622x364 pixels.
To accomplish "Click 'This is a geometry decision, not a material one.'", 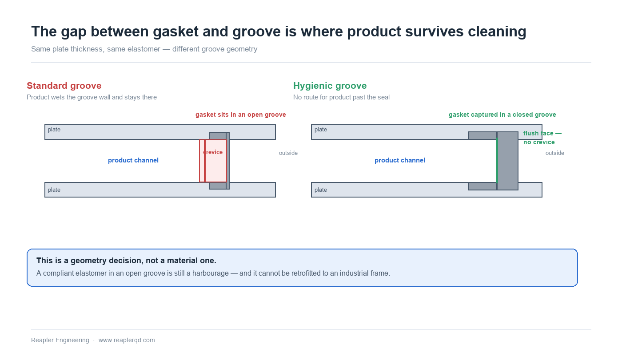I will click(127, 261).
